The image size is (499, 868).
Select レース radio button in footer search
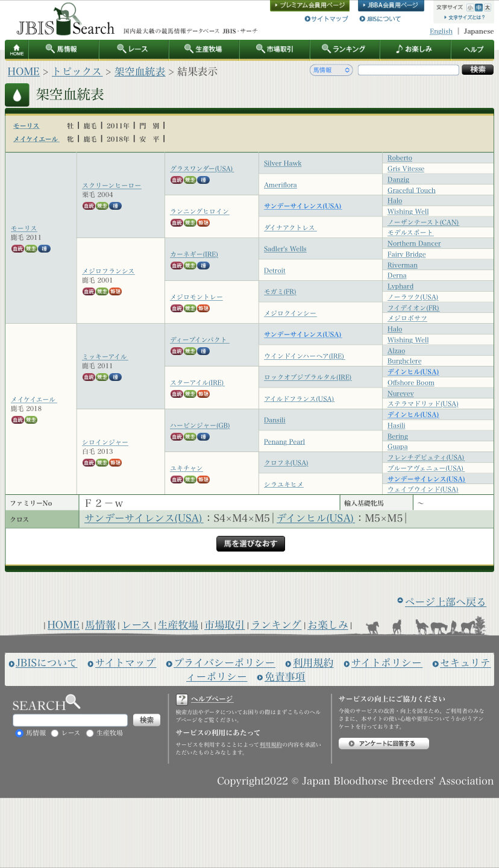55,733
